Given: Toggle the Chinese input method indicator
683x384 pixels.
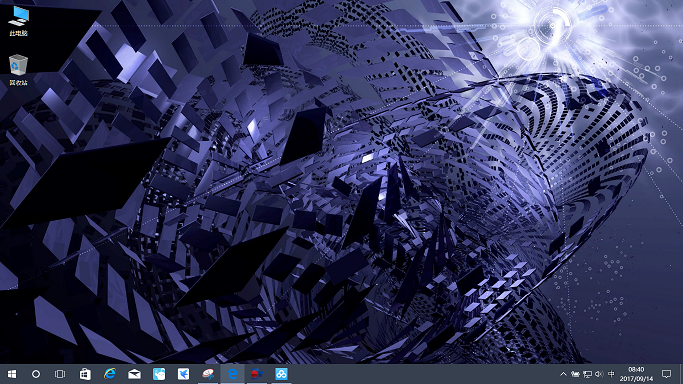Looking at the screenshot, I should (611, 374).
